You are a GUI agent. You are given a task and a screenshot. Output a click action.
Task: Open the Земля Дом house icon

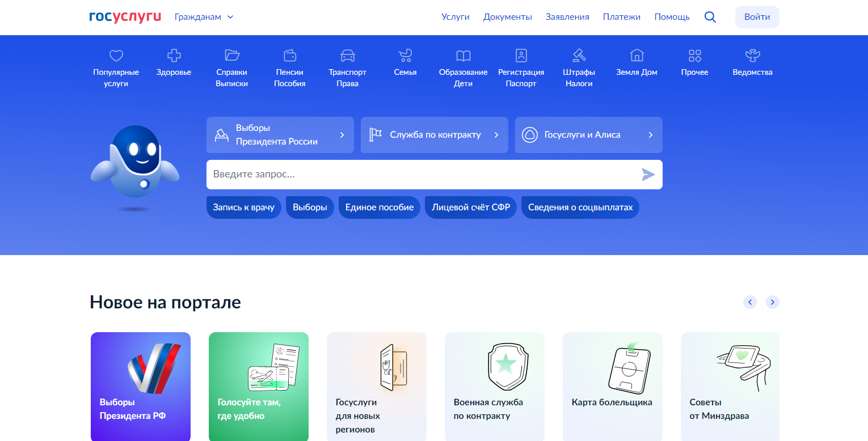click(637, 56)
